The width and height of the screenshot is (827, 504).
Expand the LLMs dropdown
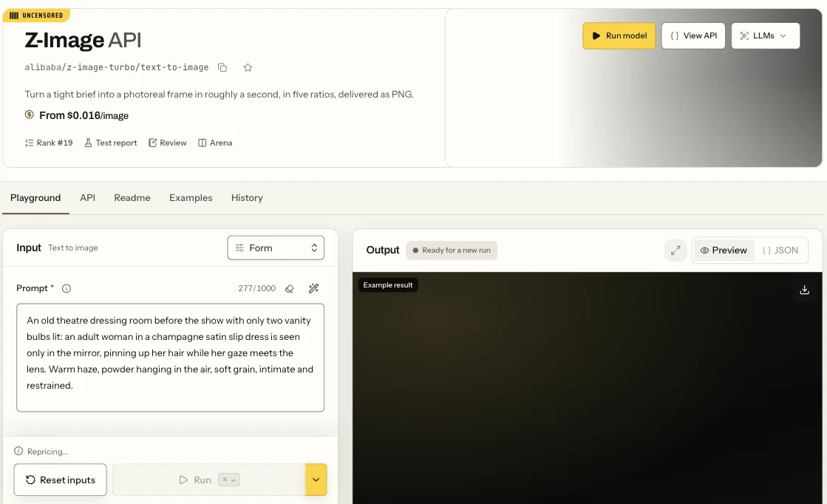[766, 36]
